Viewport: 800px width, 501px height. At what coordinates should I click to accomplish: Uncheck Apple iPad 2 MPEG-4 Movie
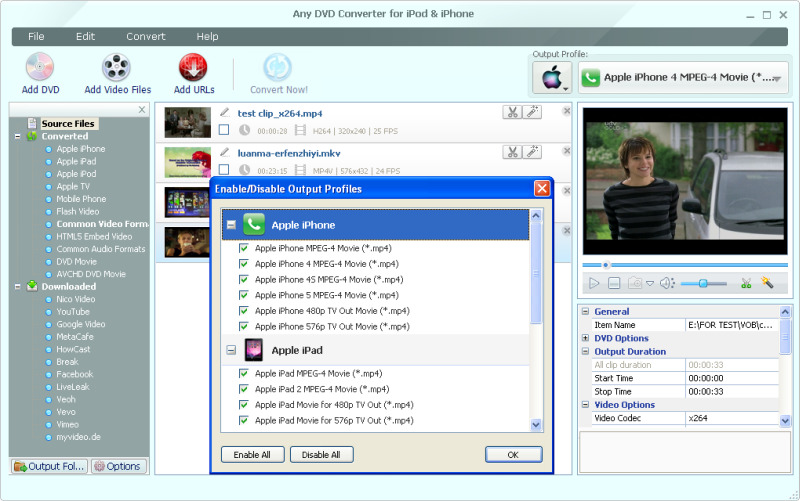pyautogui.click(x=243, y=389)
